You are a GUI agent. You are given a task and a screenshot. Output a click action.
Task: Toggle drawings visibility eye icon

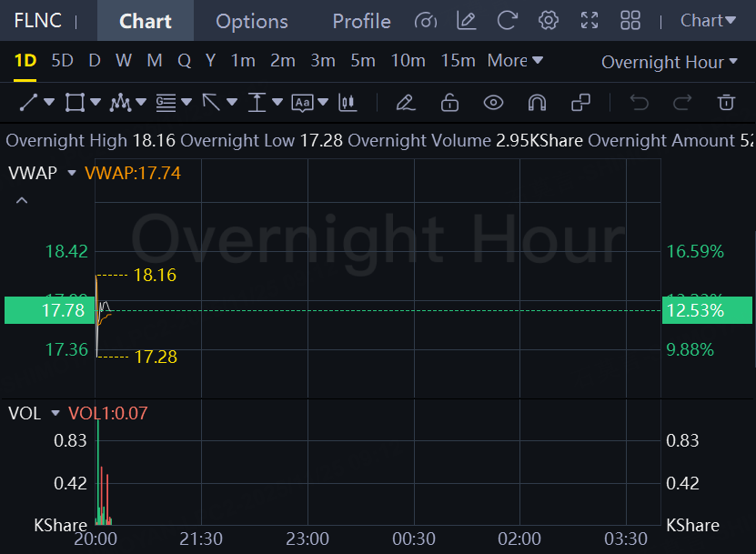coord(493,103)
